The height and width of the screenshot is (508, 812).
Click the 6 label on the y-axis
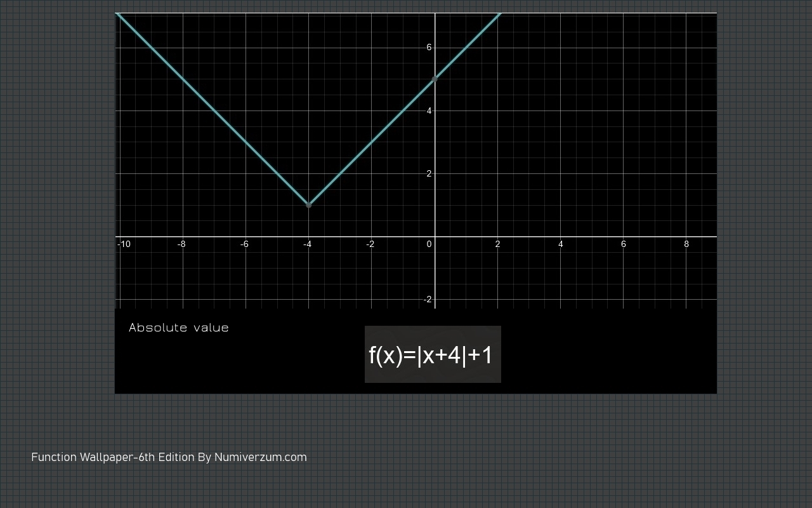point(429,48)
